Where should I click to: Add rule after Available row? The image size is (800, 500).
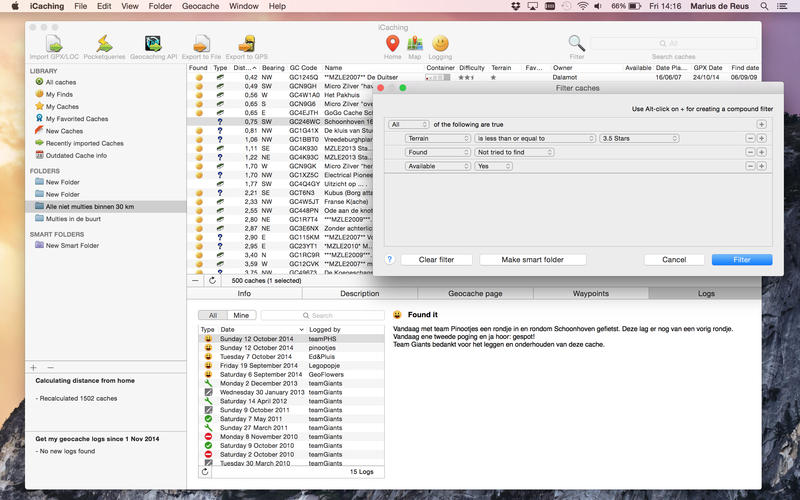coord(762,166)
